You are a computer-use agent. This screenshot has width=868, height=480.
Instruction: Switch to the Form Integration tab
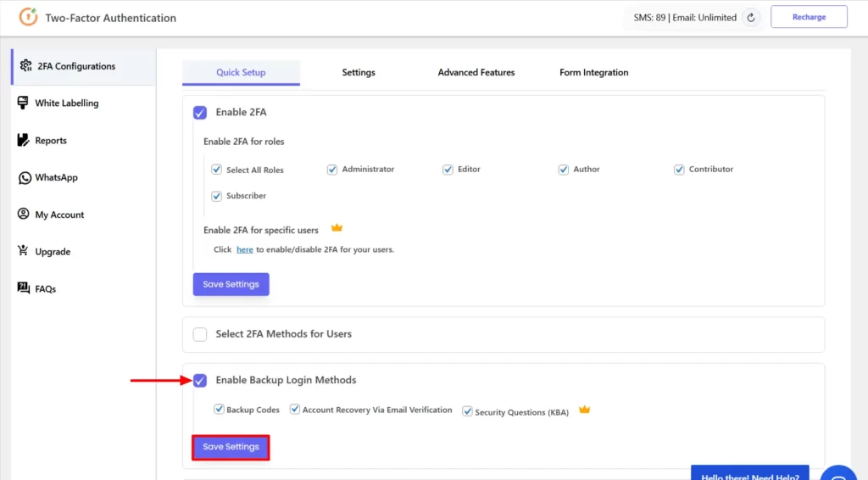tap(593, 73)
